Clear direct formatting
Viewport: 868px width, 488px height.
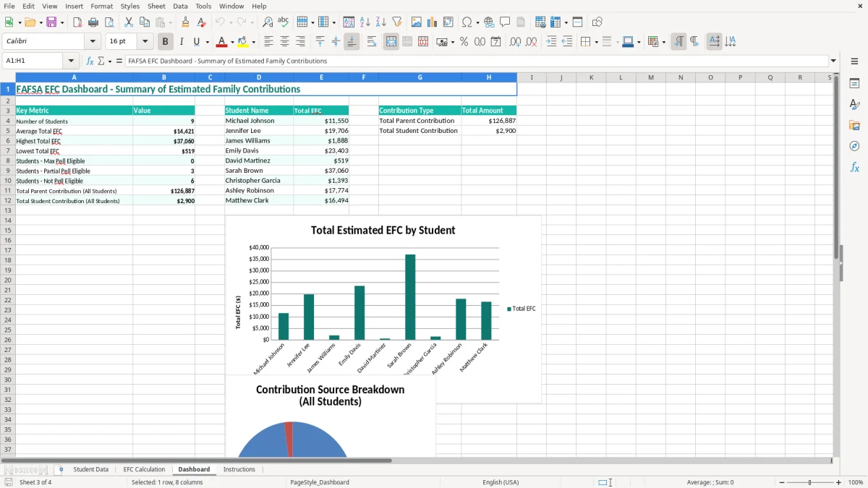coord(202,22)
